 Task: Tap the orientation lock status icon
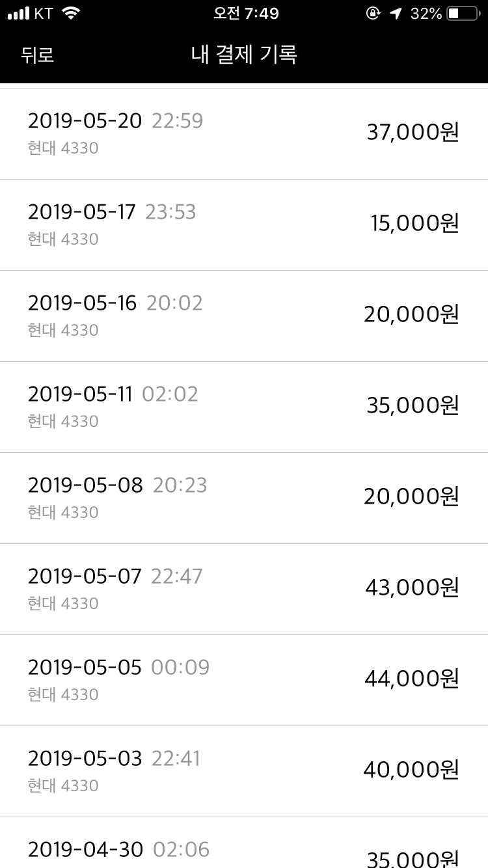point(373,13)
